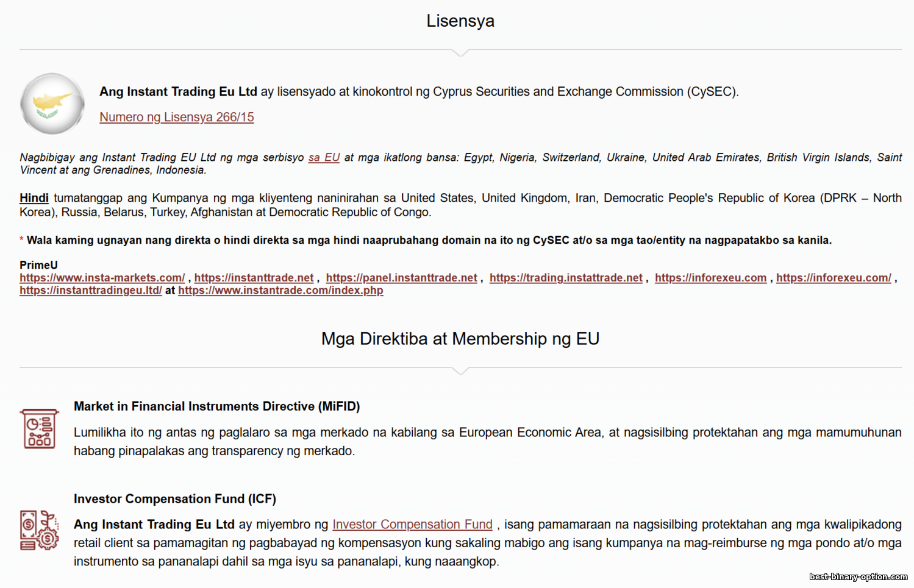Click the MiFID directive chart icon
Viewport: 914px width, 588px height.
[x=40, y=429]
